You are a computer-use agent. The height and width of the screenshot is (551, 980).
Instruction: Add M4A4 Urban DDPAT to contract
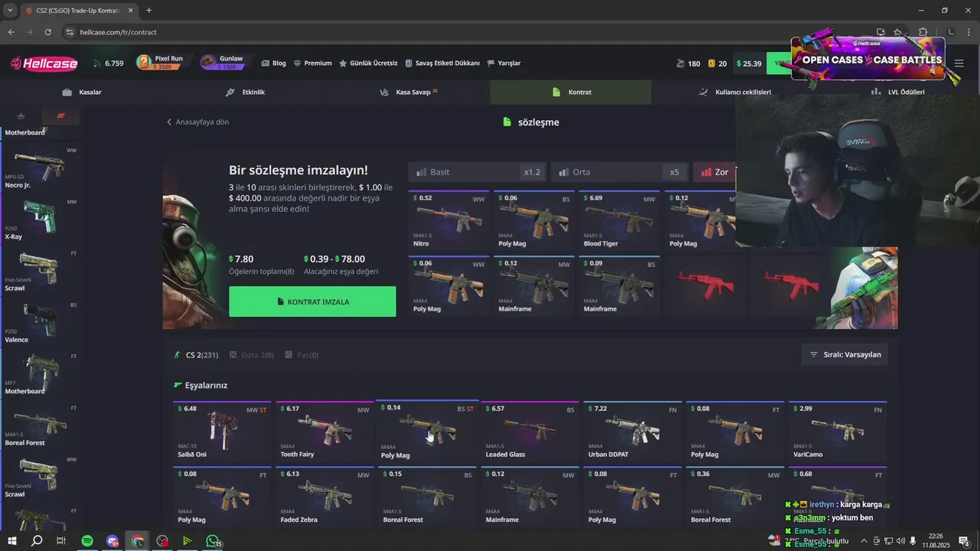click(x=632, y=432)
